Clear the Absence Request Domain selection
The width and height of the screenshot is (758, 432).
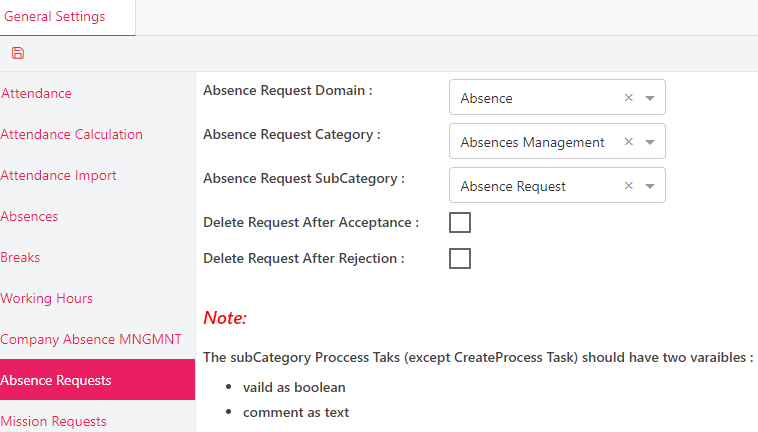[x=628, y=98]
